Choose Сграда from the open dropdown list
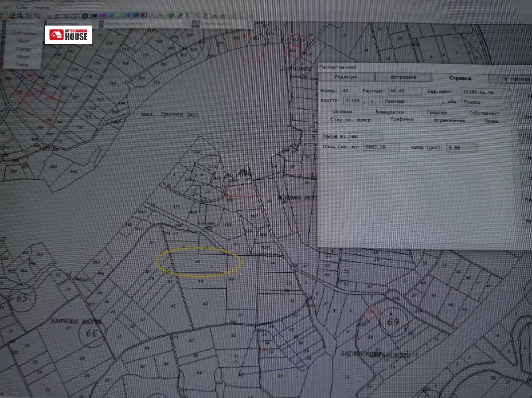Screen dimensions: 532x398 pyautogui.click(x=23, y=49)
